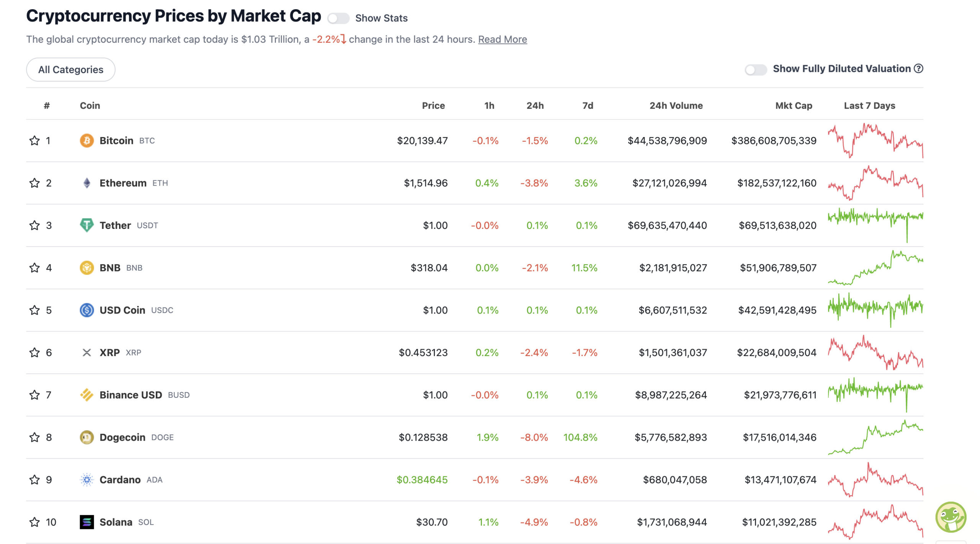
Task: Click Tether 24h volume $69,635,470,440
Action: point(667,225)
